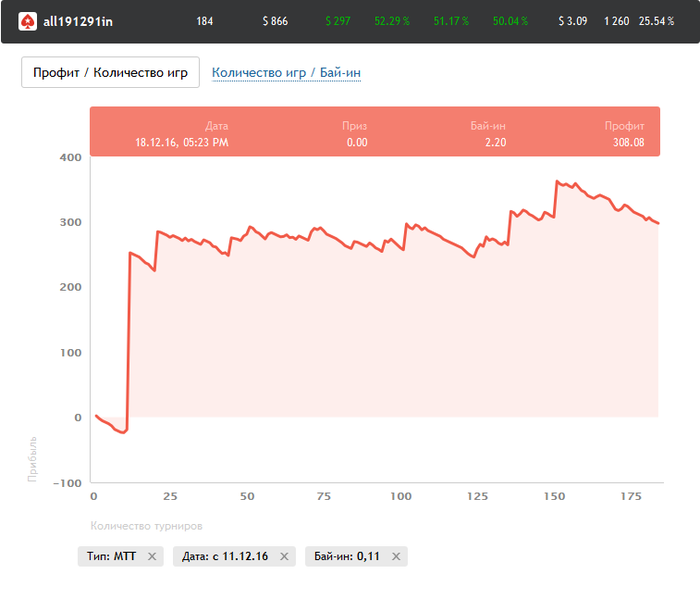Viewport: 700px width, 599px height.
Task: Click the PokerStars spade icon
Action: [x=26, y=21]
